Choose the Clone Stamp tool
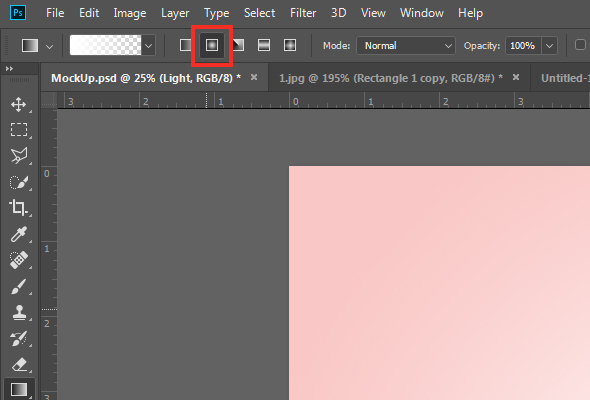Viewport: 590px width, 400px height. coord(18,312)
